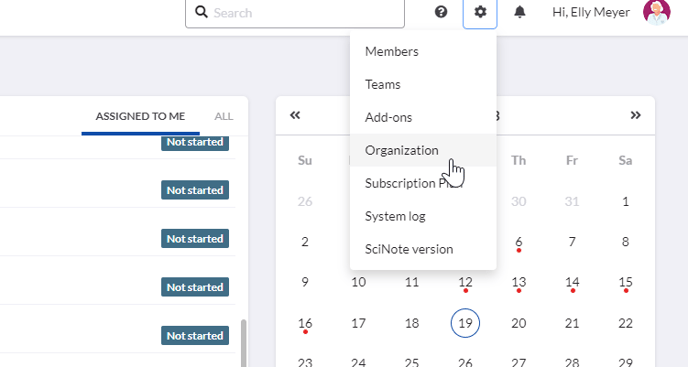Viewport: 688px width, 367px height.
Task: Go to next month in calendar
Action: pyautogui.click(x=635, y=115)
